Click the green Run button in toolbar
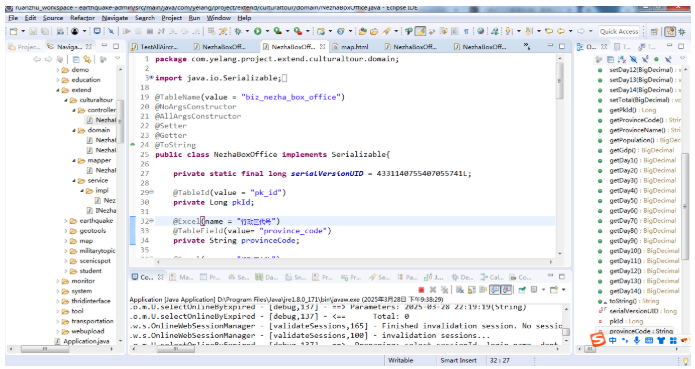 (258, 31)
